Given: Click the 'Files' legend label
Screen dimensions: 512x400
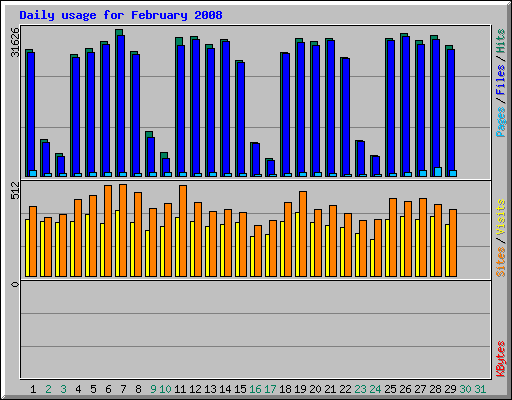Looking at the screenshot, I should (x=501, y=80).
